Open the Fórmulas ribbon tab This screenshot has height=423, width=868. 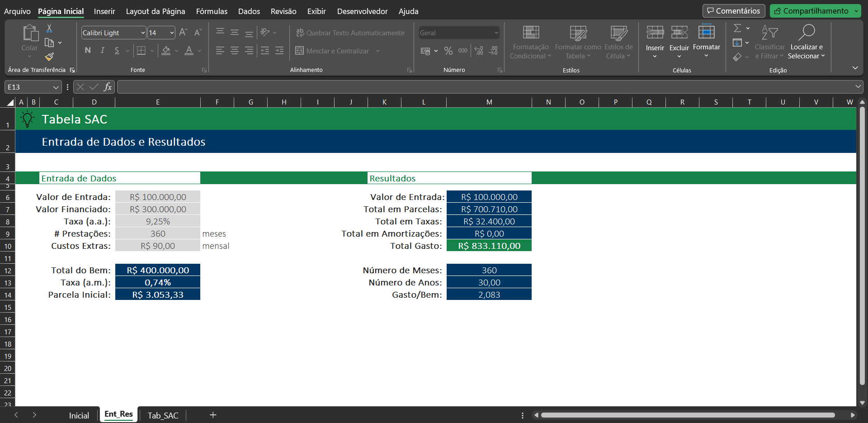click(212, 11)
